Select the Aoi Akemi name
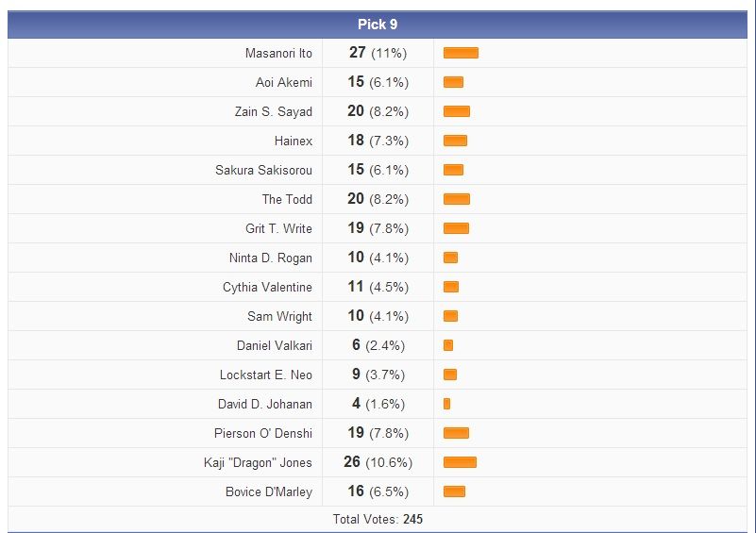 (283, 83)
